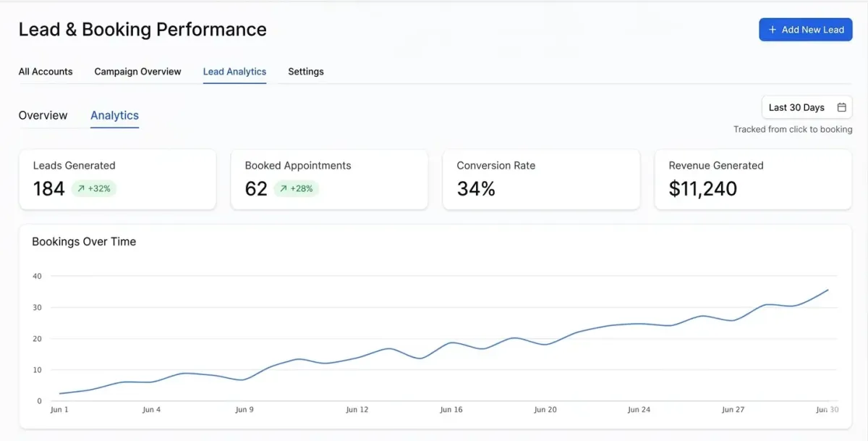Click the Tracked from click to booking note

793,130
